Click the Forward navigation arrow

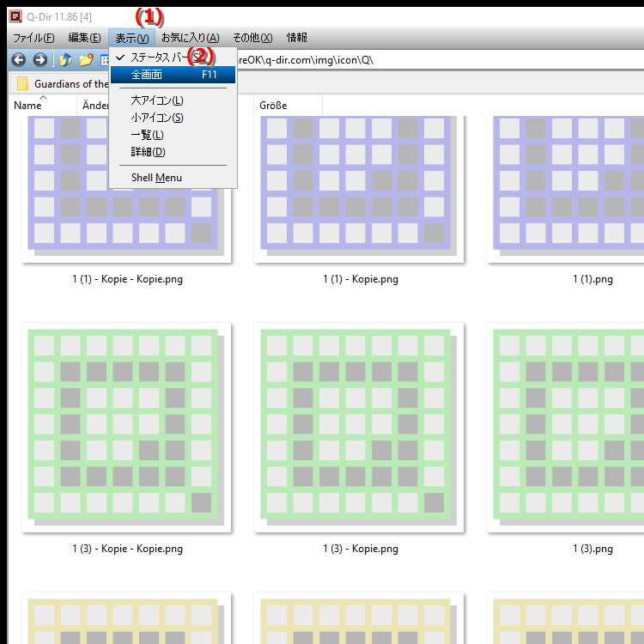pos(39,60)
